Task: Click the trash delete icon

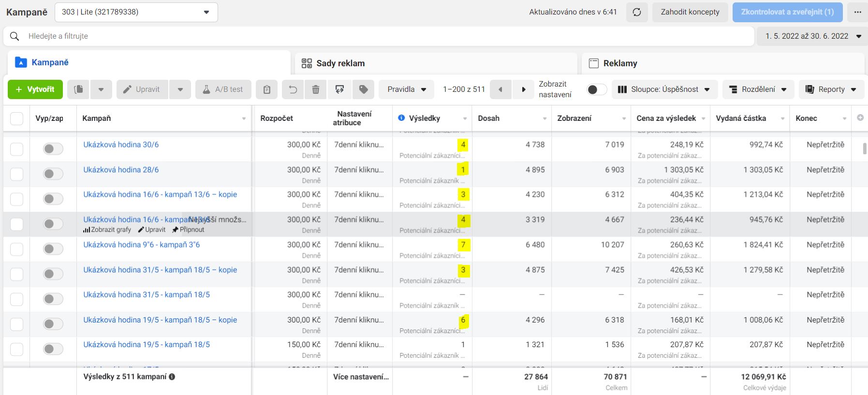Action: 316,89
